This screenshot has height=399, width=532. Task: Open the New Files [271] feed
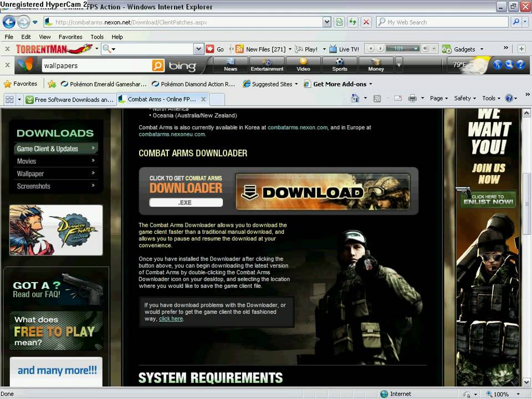click(x=260, y=49)
